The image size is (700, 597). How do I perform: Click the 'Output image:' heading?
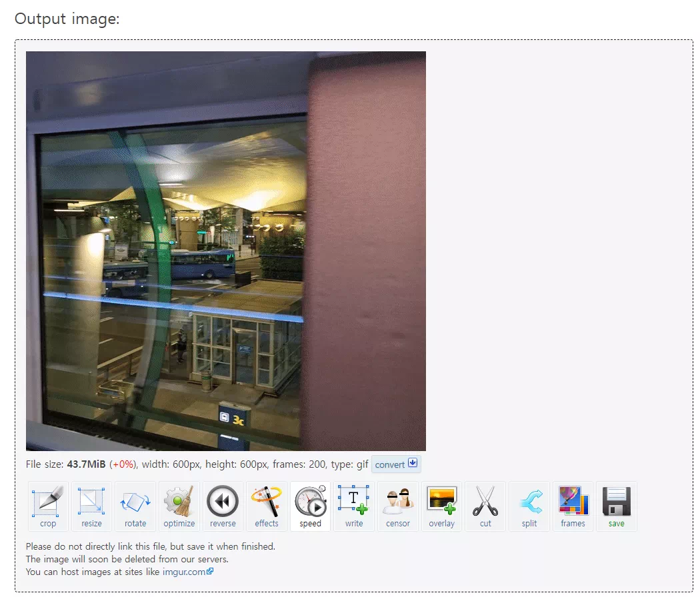click(x=67, y=19)
